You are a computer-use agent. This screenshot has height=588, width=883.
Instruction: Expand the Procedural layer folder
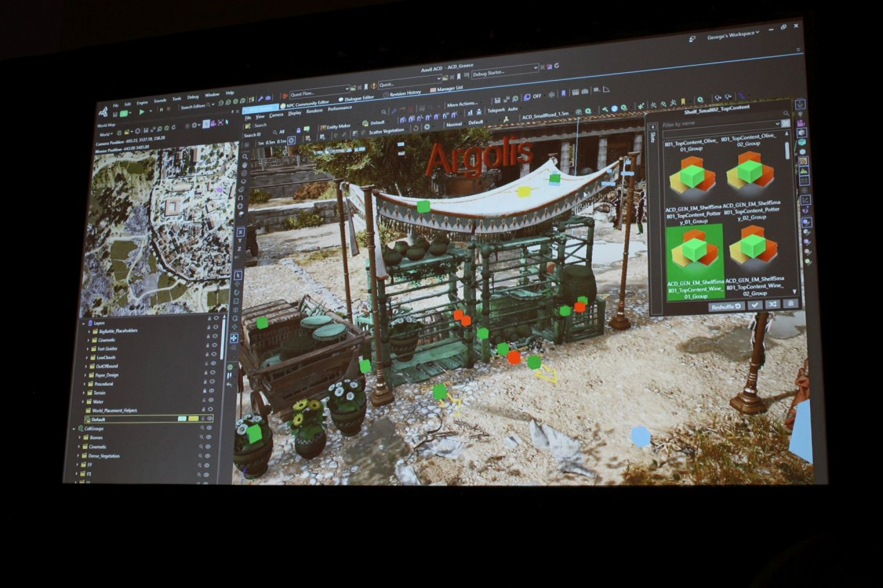pyautogui.click(x=84, y=384)
